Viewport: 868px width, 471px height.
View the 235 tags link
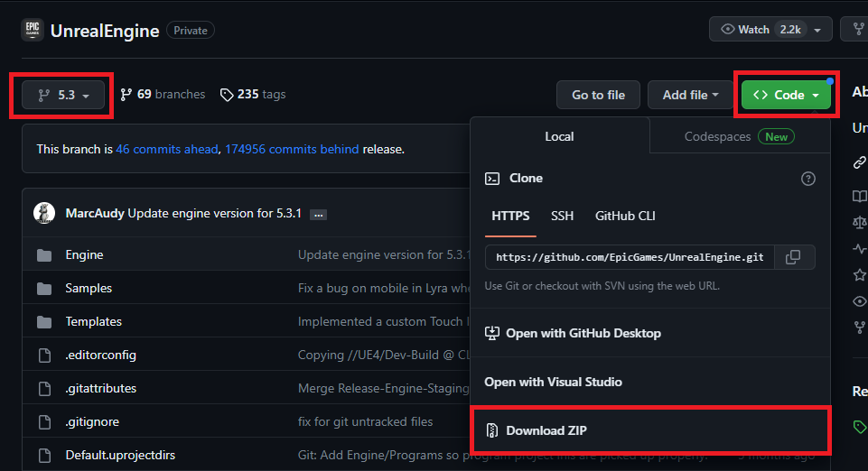click(253, 95)
